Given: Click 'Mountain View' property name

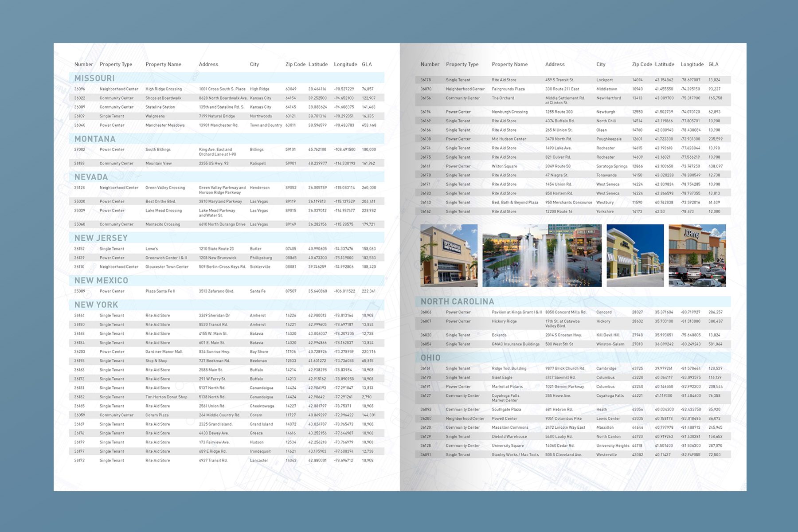Looking at the screenshot, I should pos(158,163).
